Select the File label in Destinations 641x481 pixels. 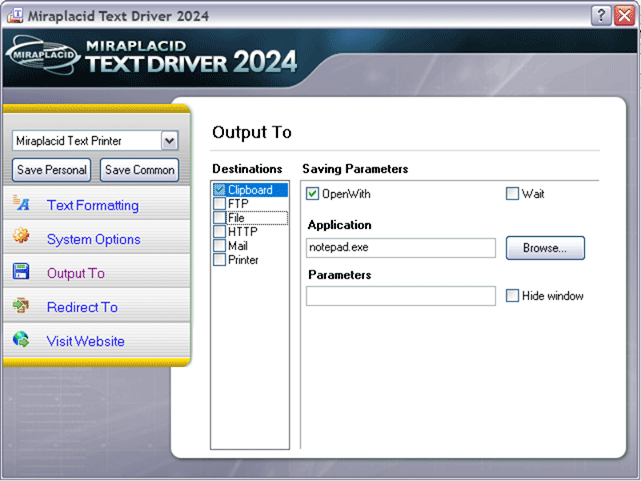click(x=236, y=217)
